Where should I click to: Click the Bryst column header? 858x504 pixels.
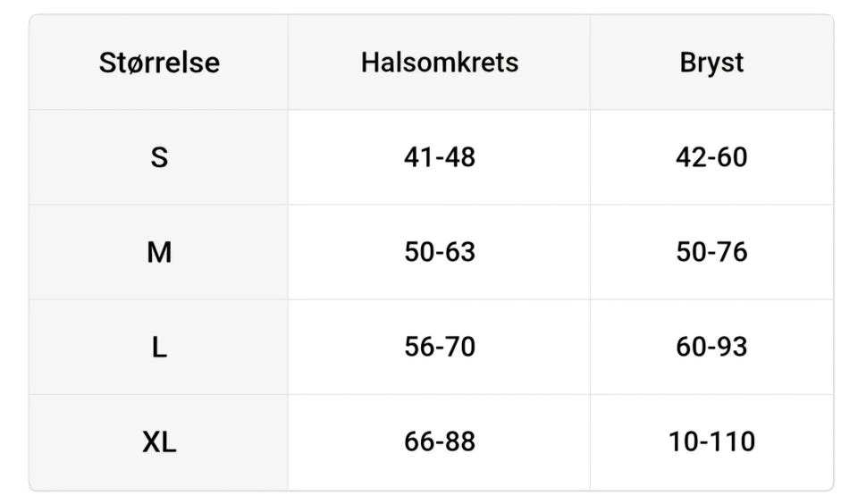pyautogui.click(x=711, y=63)
